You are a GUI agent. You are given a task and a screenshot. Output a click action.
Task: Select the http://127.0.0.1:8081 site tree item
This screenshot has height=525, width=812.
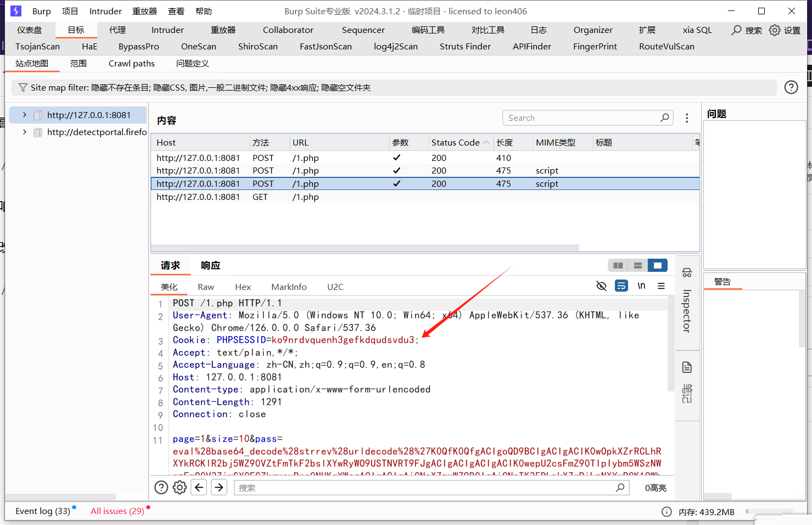coord(89,115)
